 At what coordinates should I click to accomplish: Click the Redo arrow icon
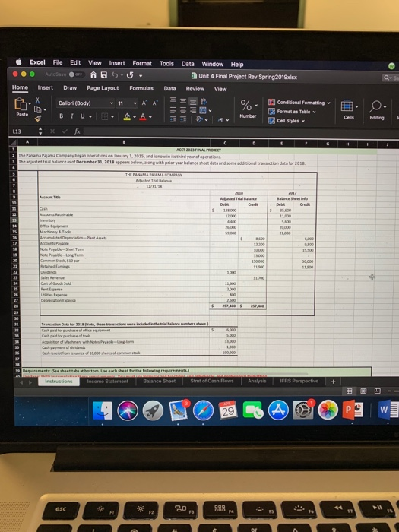point(130,75)
